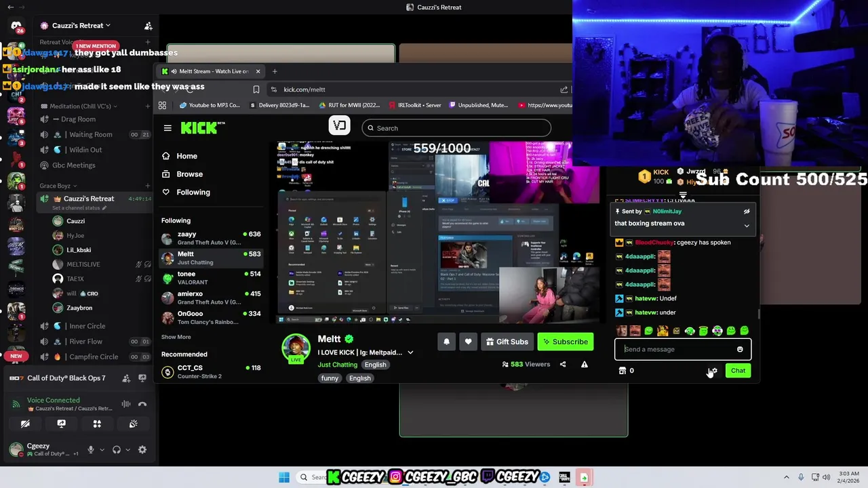
Task: Open tonee VALORANT channel
Action: 211,278
